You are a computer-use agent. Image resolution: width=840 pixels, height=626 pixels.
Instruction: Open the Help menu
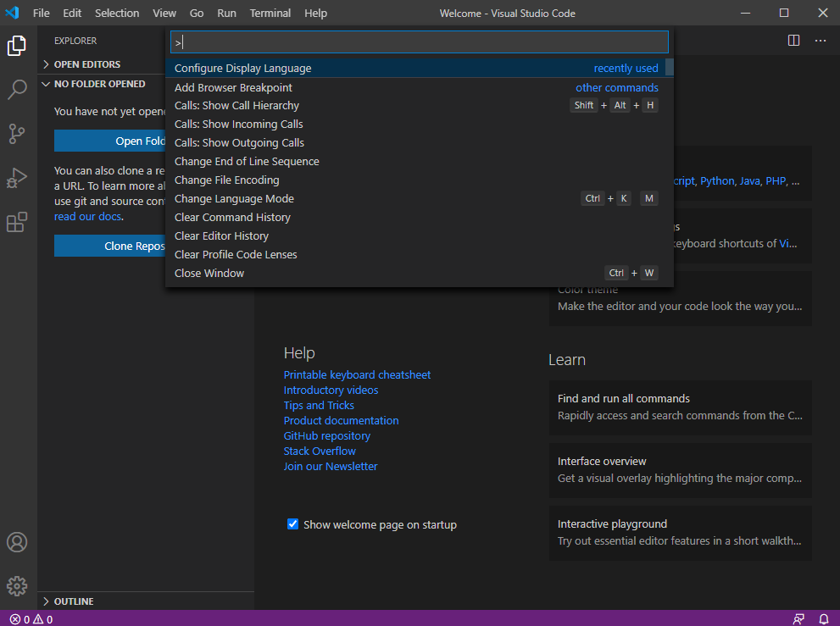pos(315,13)
